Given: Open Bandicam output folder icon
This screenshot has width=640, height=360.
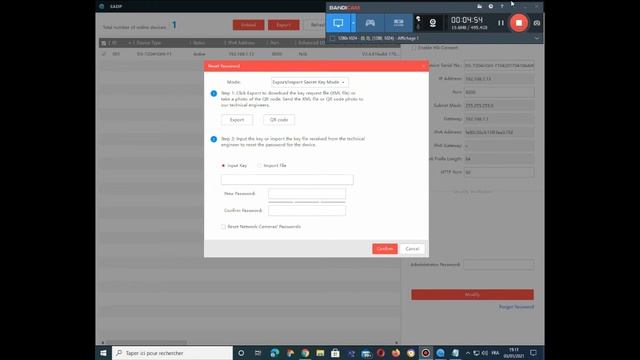Looking at the screenshot, I should click(480, 6).
